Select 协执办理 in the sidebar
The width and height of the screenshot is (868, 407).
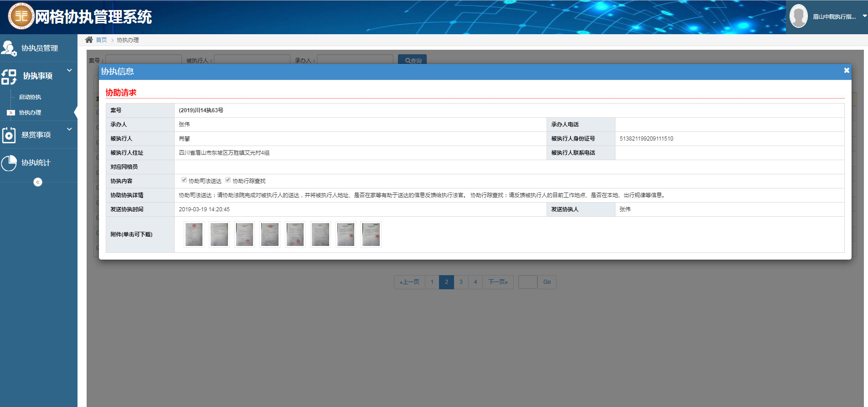(x=30, y=113)
